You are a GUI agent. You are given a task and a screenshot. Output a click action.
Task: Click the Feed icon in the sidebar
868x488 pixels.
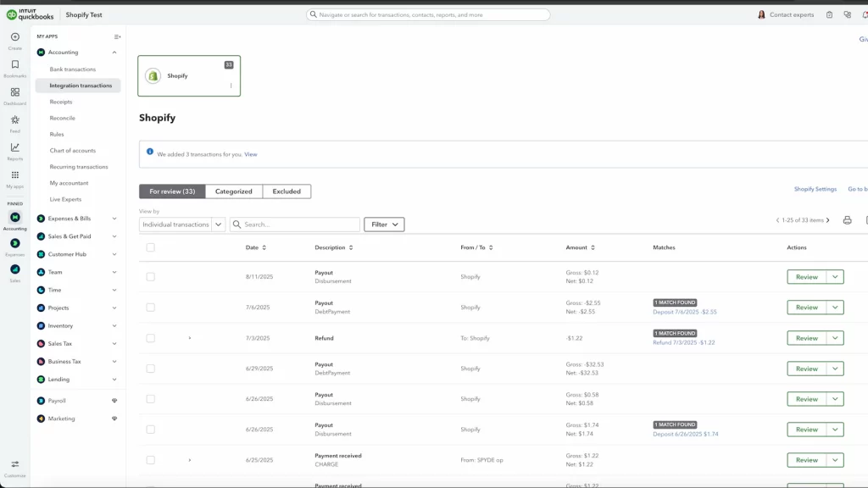pyautogui.click(x=14, y=121)
